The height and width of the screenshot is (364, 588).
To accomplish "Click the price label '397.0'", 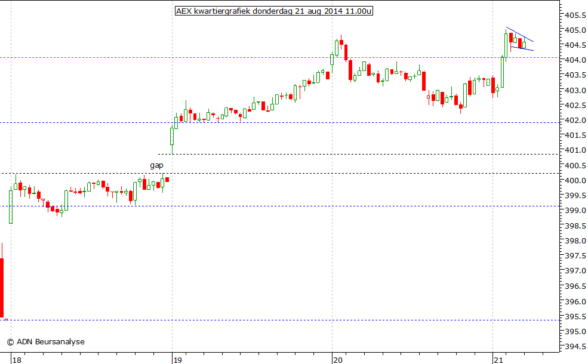I will click(x=575, y=271).
